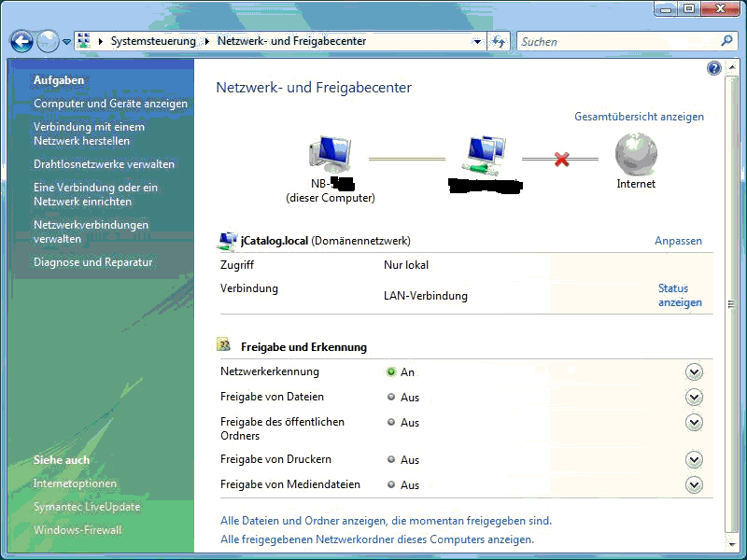Click the 'Nur lokal' access value
747x560 pixels.
pos(406,265)
